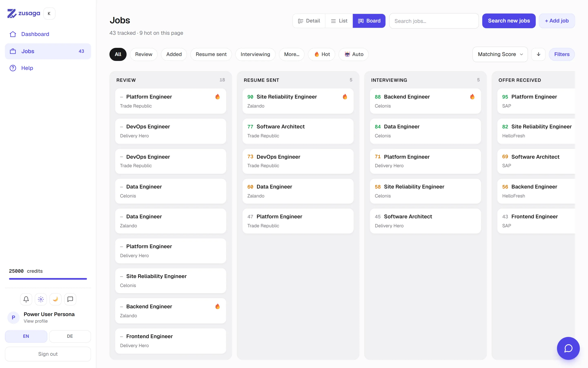Open Help in sidebar
588x368 pixels.
pyautogui.click(x=48, y=68)
